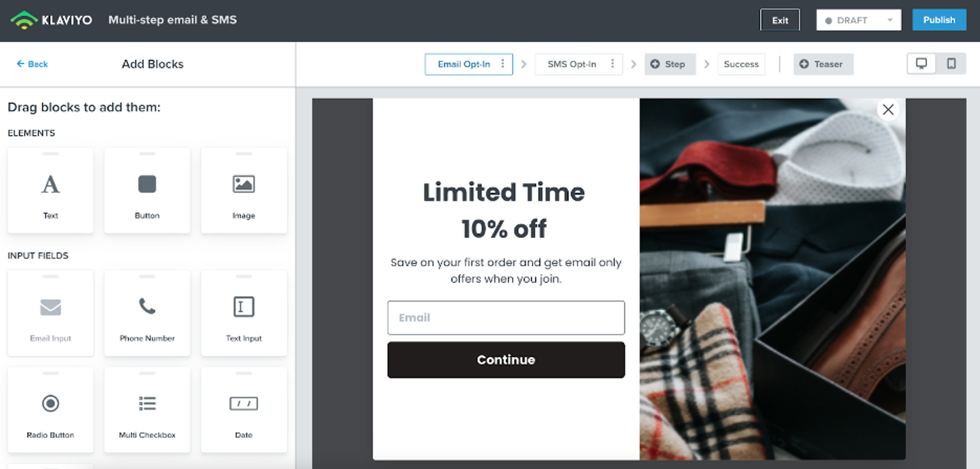The image size is (980, 469).
Task: Select the Date input block
Action: pos(244,409)
